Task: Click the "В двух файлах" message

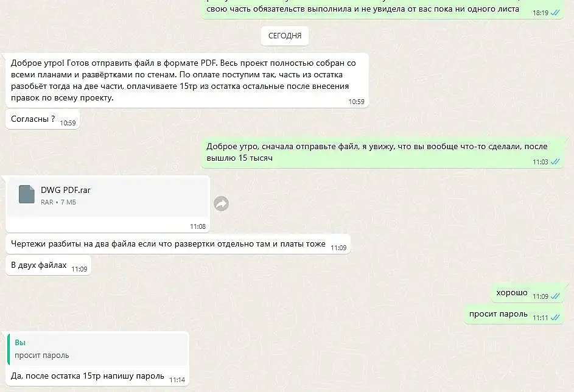Action: [x=48, y=265]
